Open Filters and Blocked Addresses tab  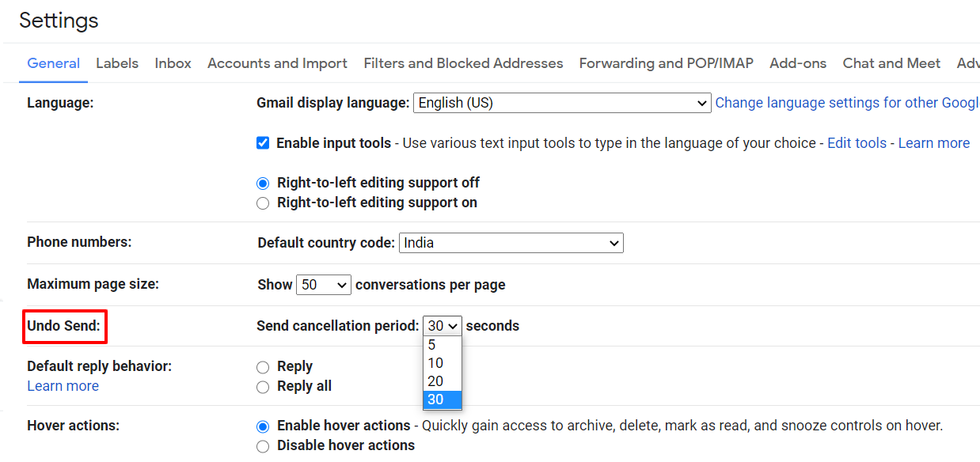point(463,63)
